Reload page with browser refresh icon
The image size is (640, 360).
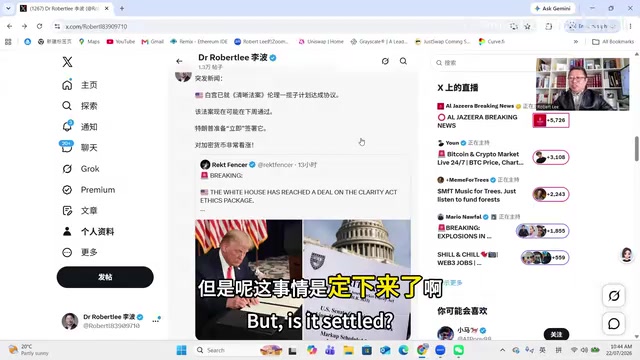tap(39, 26)
